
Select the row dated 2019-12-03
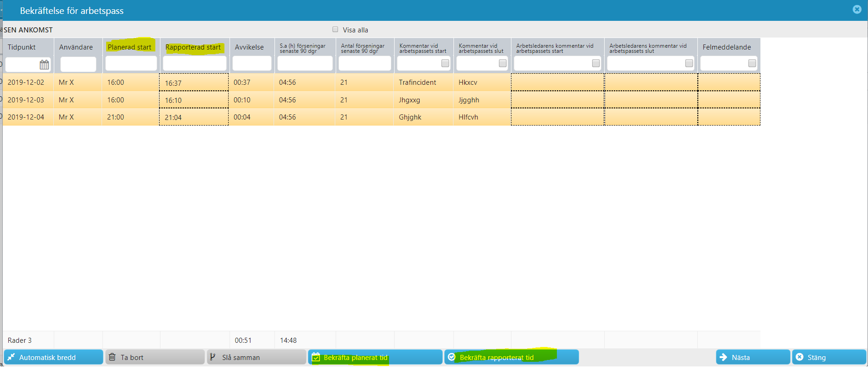tap(381, 100)
